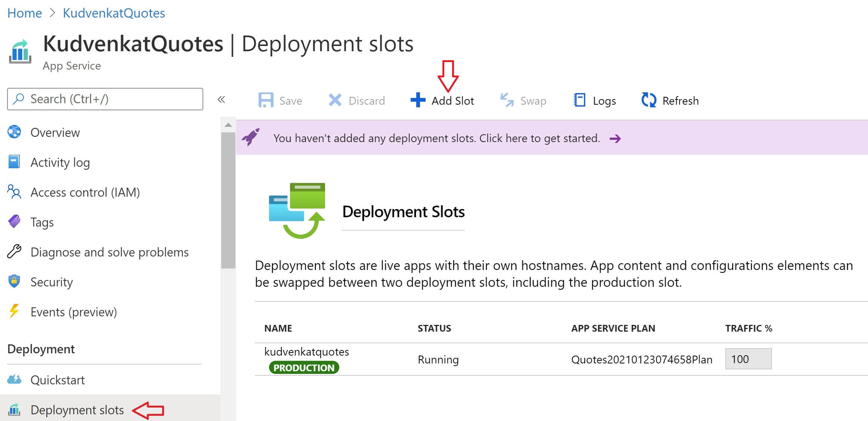
Task: Click the Home breadcrumb link
Action: pyautogui.click(x=25, y=13)
